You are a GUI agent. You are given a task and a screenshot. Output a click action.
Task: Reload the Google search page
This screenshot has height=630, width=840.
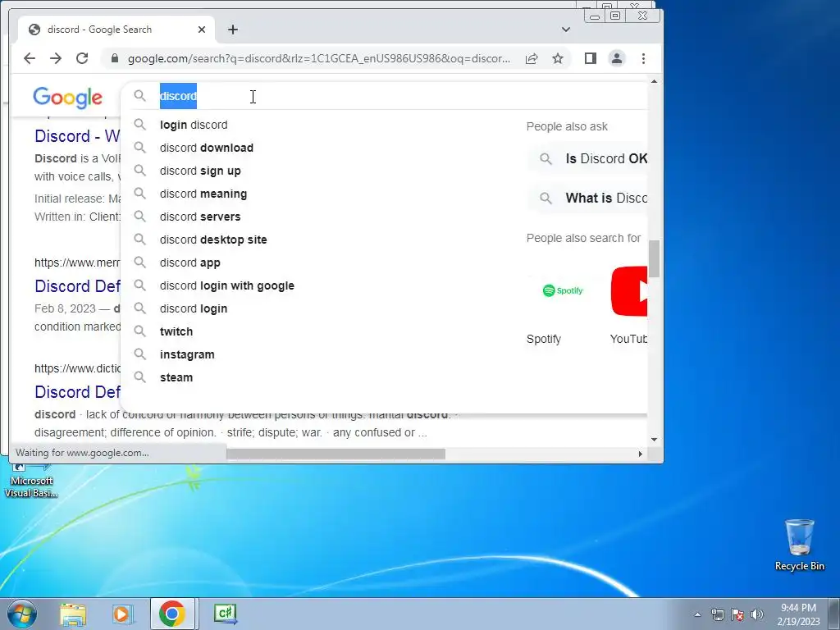82,58
